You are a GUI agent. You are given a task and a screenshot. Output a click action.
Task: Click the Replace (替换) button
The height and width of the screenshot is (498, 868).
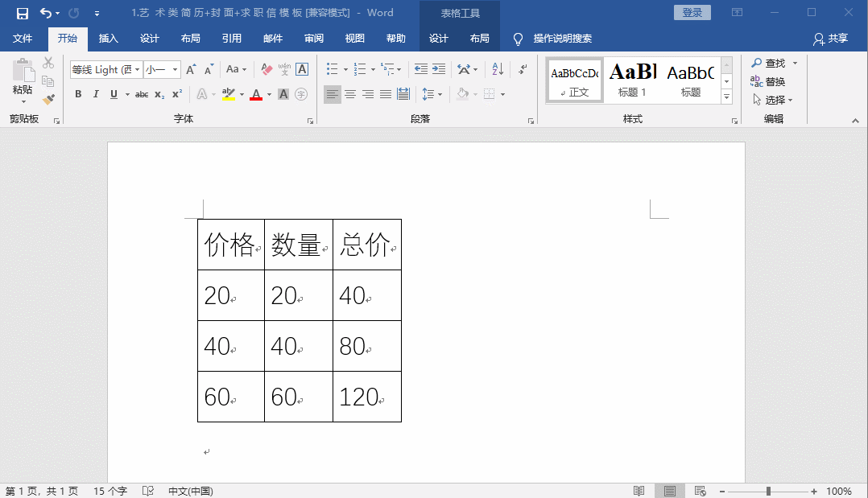pyautogui.click(x=768, y=81)
